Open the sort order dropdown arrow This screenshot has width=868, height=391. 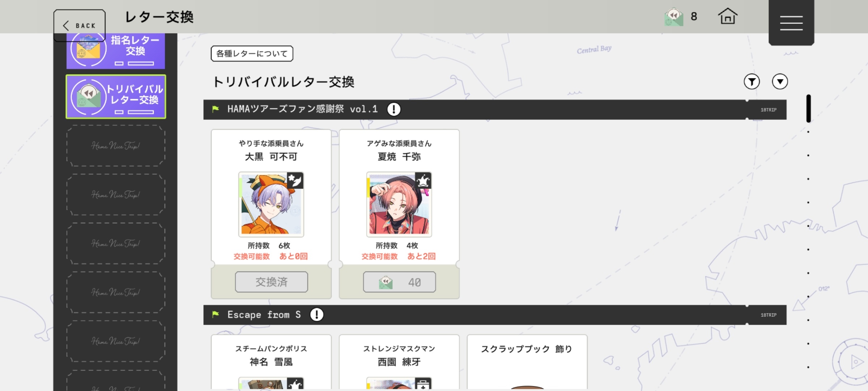780,81
